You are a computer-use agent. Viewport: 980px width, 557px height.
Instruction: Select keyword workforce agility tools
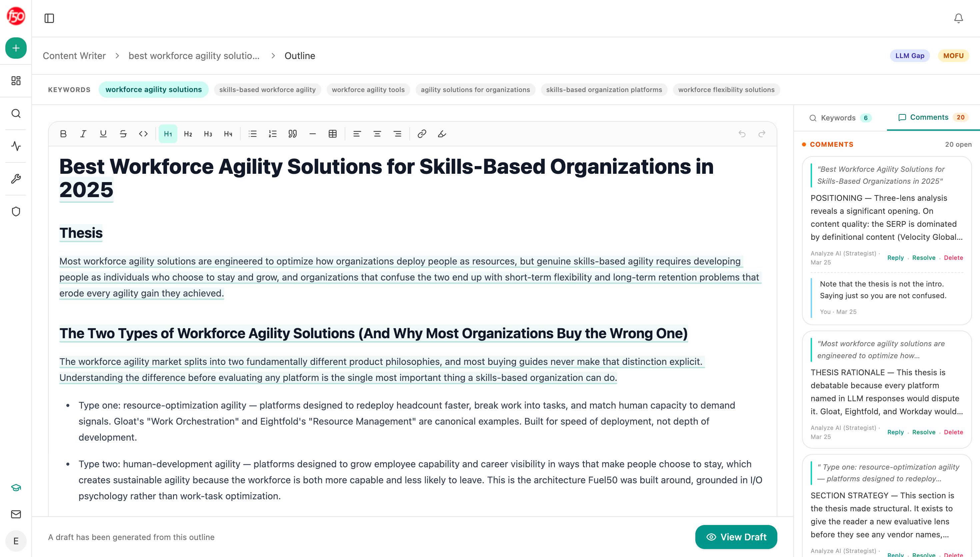(368, 89)
